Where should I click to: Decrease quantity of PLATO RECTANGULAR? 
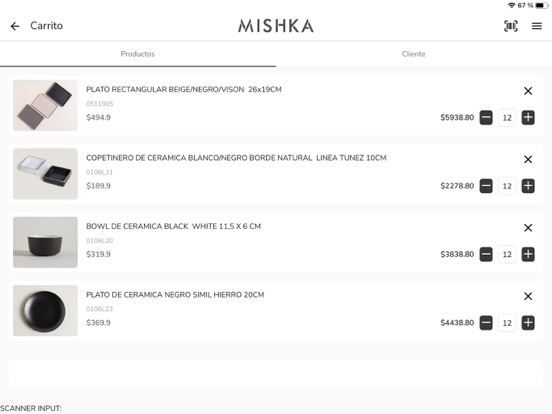pos(486,118)
